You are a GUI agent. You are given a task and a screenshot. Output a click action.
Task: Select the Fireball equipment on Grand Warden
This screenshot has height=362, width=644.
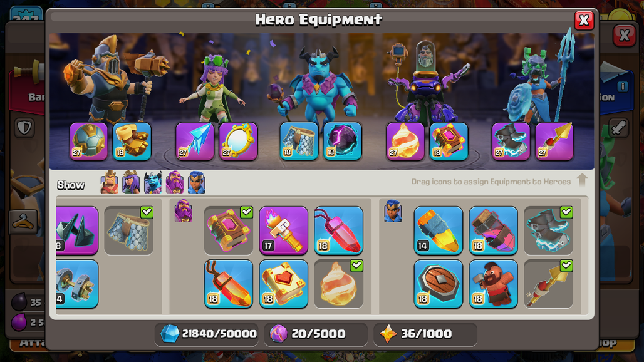[405, 141]
